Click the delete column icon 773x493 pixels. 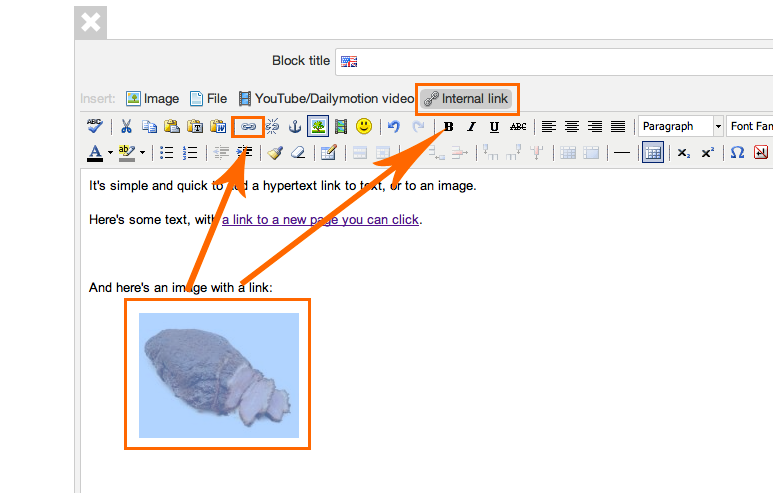pyautogui.click(x=537, y=153)
